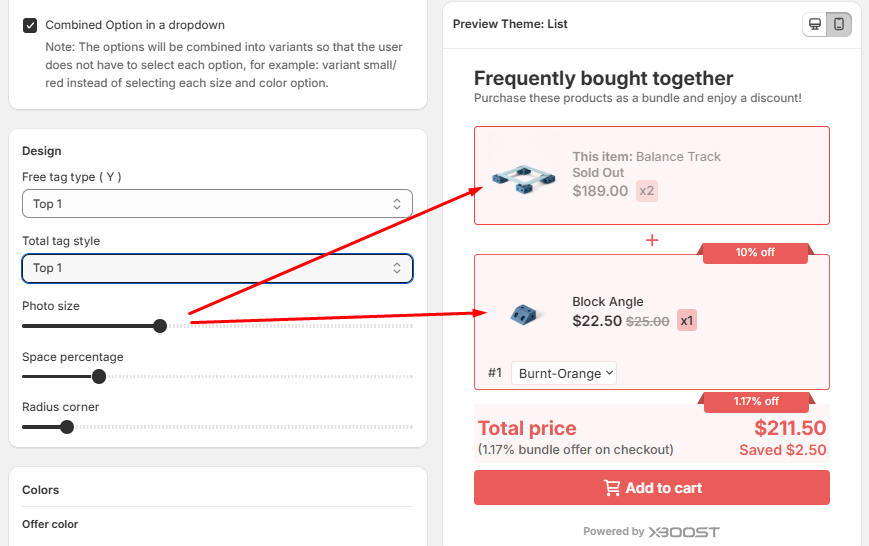Open the Powered by XBOOST link
Image resolution: width=869 pixels, height=546 pixels.
(x=651, y=532)
